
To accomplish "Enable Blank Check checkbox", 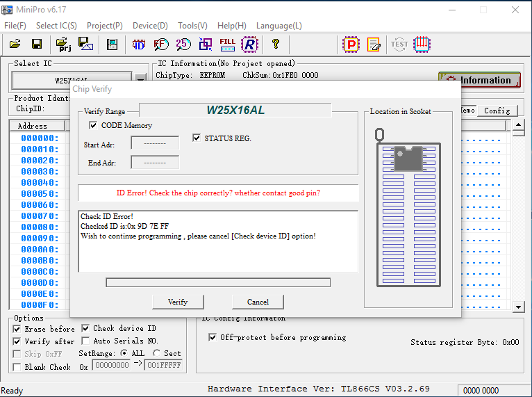I will coord(17,367).
